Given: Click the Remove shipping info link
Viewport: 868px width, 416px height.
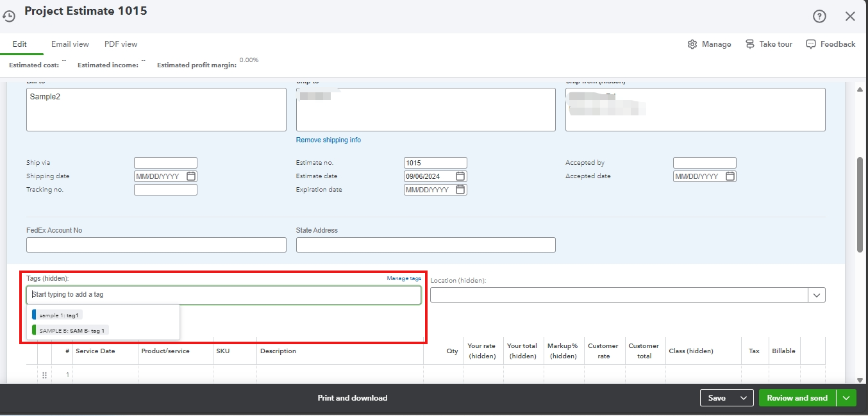Looking at the screenshot, I should click(328, 140).
